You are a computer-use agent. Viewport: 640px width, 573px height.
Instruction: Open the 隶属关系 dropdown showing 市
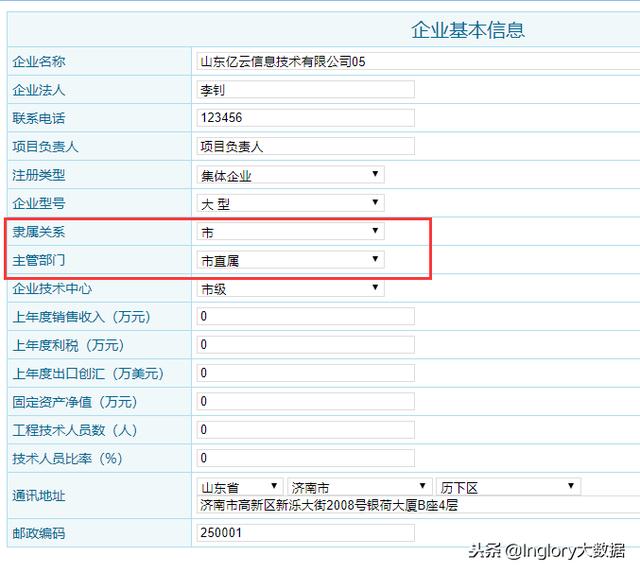point(290,231)
